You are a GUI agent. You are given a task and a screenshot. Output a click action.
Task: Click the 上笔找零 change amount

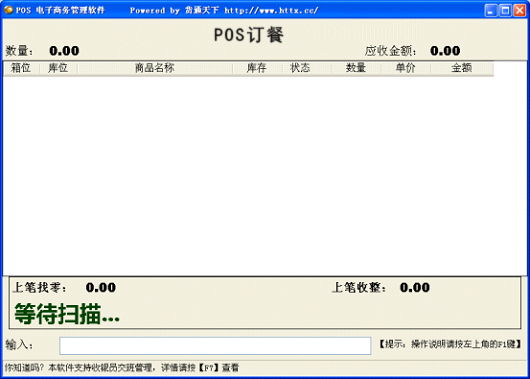pos(101,288)
